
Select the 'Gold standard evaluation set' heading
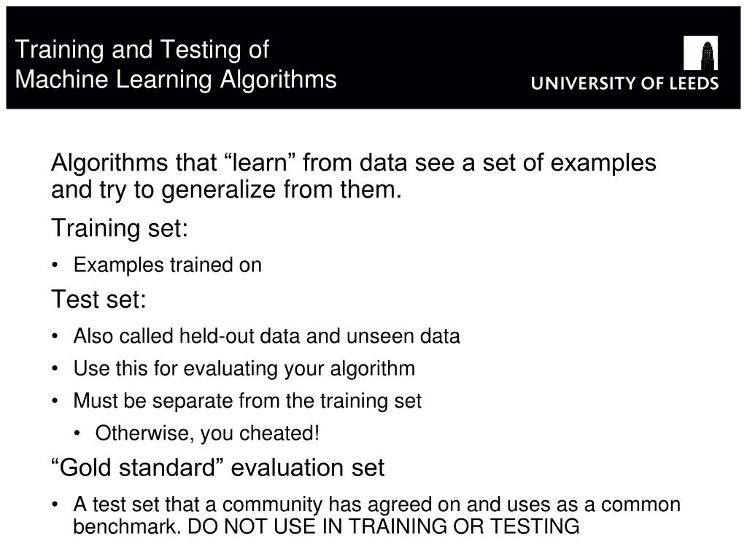pyautogui.click(x=217, y=467)
